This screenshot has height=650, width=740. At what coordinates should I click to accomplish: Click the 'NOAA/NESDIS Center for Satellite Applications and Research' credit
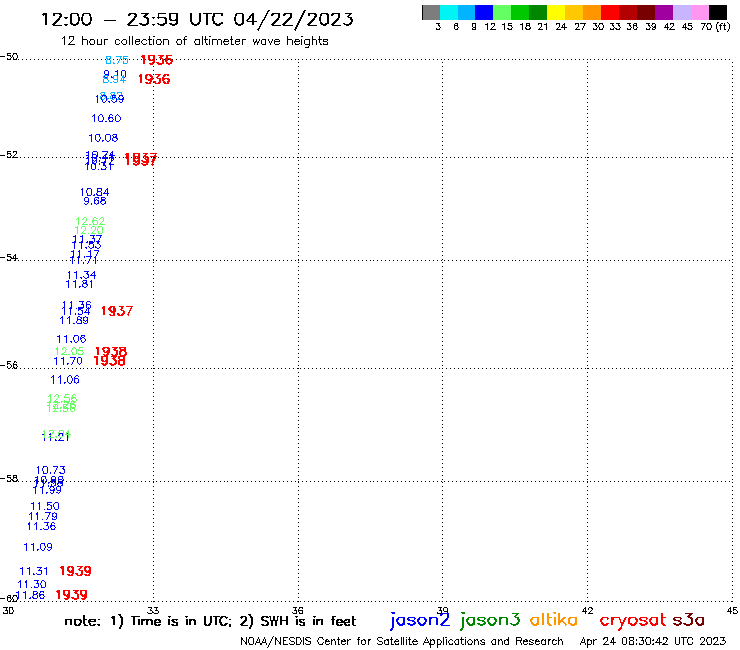click(x=402, y=642)
